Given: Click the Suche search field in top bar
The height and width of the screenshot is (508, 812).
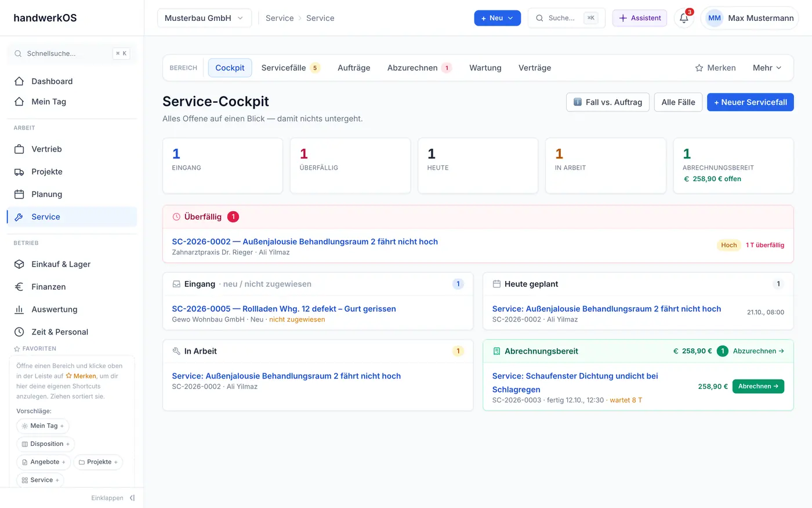Looking at the screenshot, I should click(566, 18).
